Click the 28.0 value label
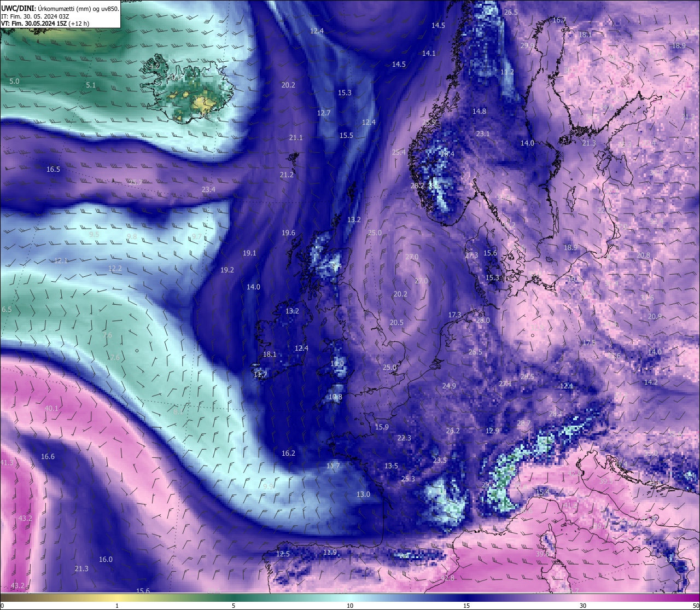Screen dimensions: 700x610 pyautogui.click(x=483, y=321)
